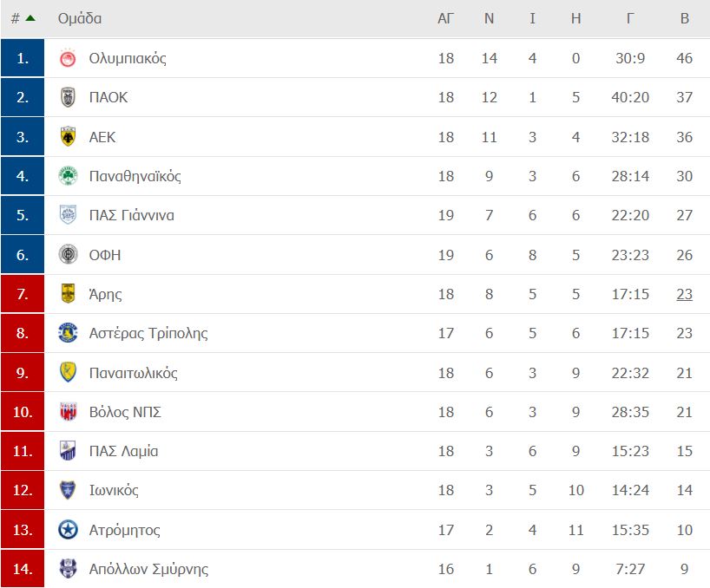Click the Βόλος ΝΠΣ striped crest

[68, 412]
